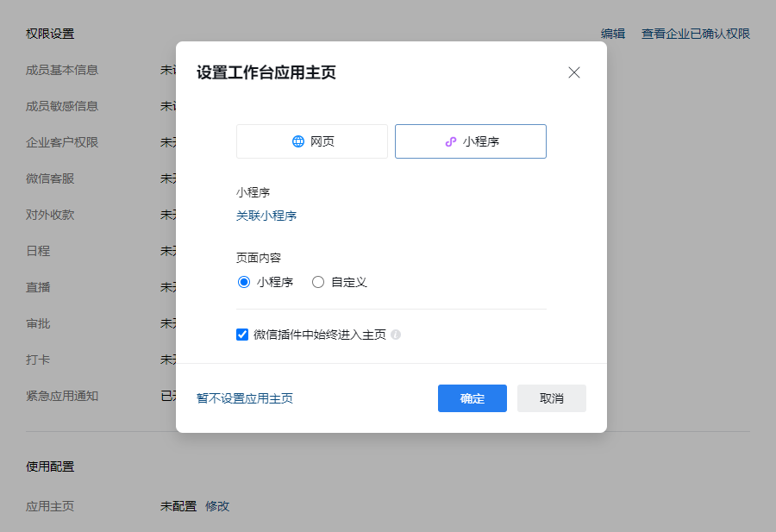Image resolution: width=776 pixels, height=532 pixels.
Task: Select the 自定义 radio option
Action: [x=317, y=282]
